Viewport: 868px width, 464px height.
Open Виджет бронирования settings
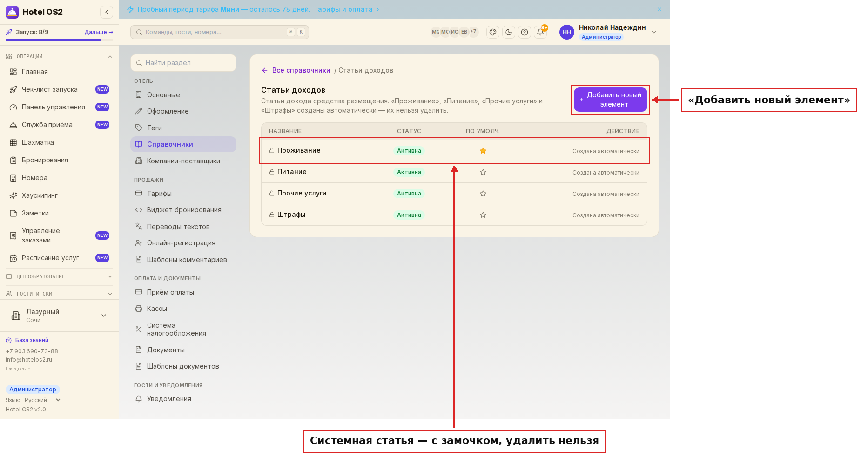click(x=183, y=210)
